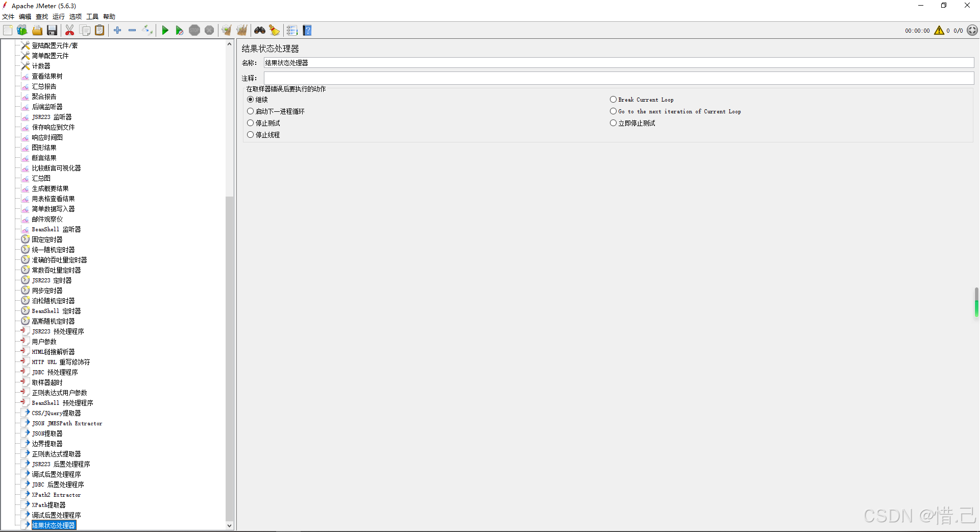Select the Break Current Loop option
This screenshot has width=980, height=532.
click(614, 100)
